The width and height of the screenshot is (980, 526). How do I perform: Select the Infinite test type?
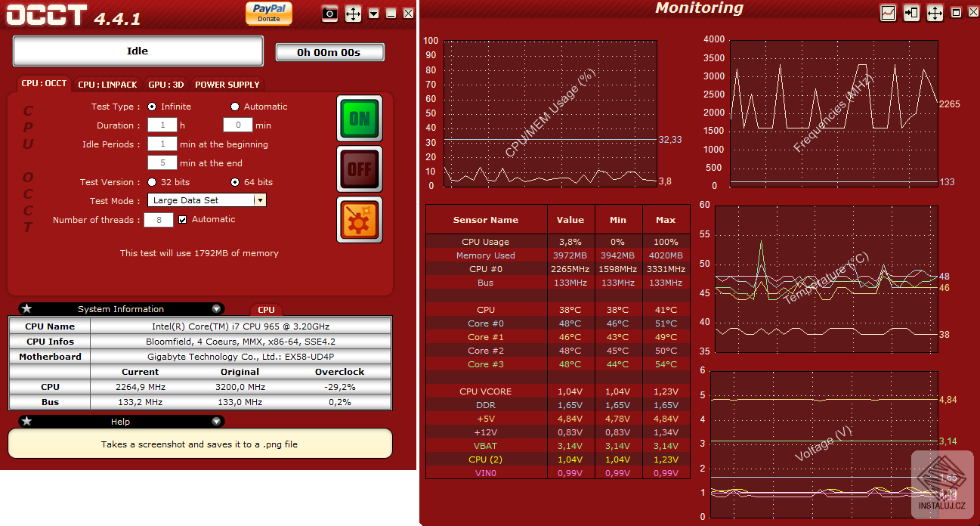click(x=152, y=107)
